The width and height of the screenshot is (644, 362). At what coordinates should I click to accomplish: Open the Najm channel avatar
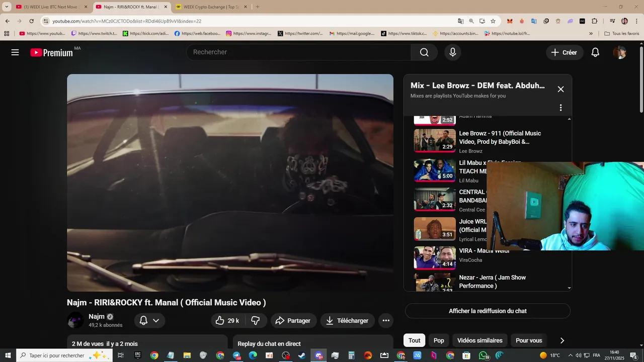tap(75, 320)
